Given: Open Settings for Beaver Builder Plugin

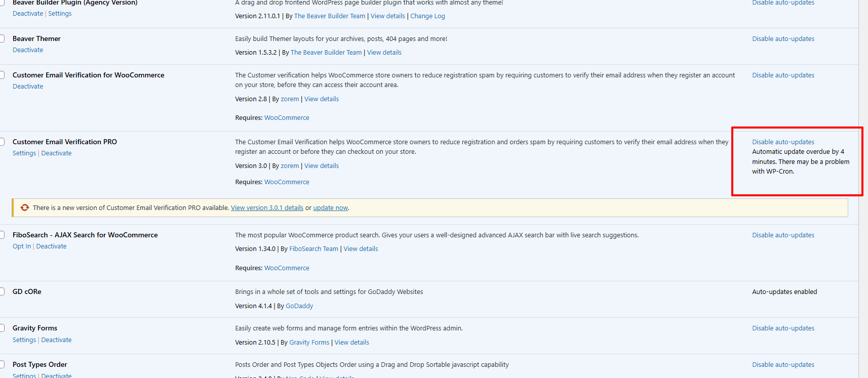Looking at the screenshot, I should pos(60,14).
